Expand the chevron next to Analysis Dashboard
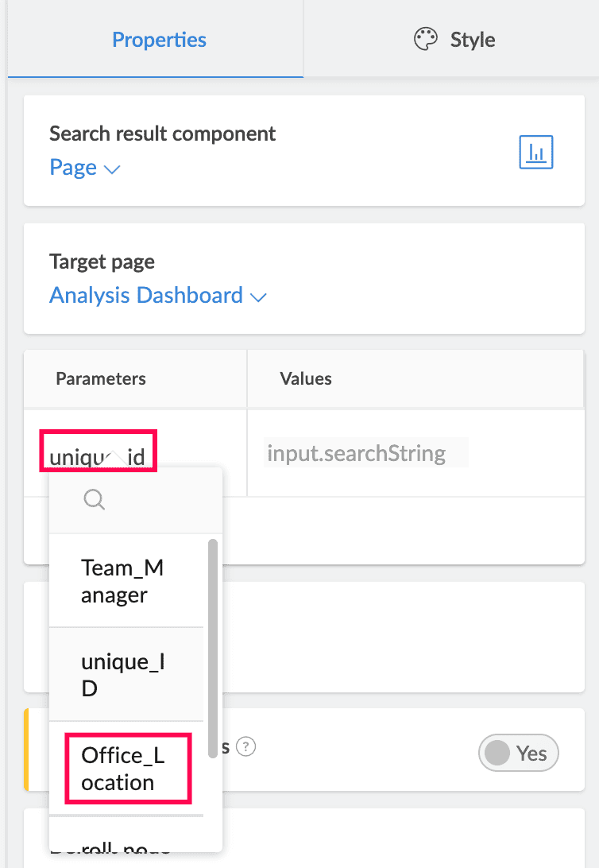 (x=258, y=297)
